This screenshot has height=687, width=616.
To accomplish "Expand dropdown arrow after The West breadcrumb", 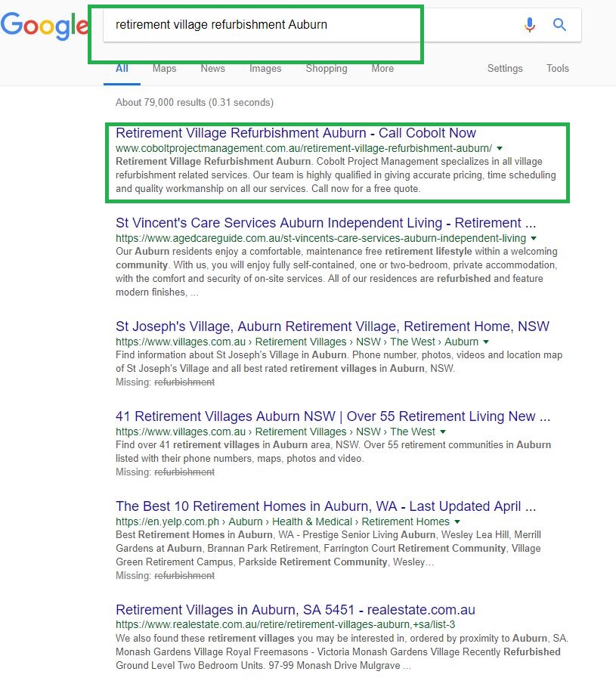I will click(x=442, y=432).
